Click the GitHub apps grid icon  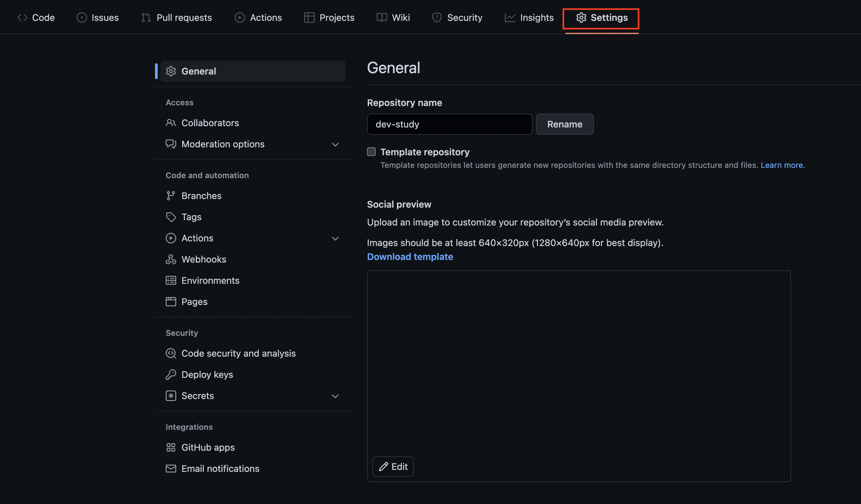(x=171, y=447)
